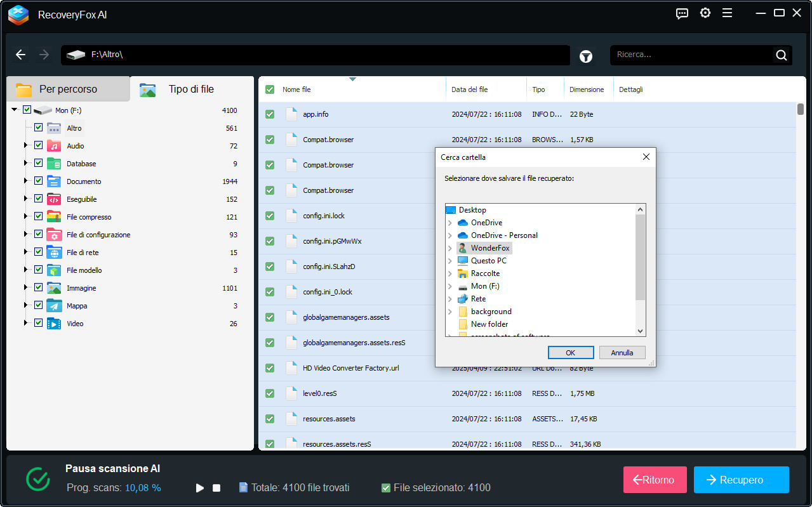Expand the Video tree node
Screen dimensions: 812x507
point(26,323)
